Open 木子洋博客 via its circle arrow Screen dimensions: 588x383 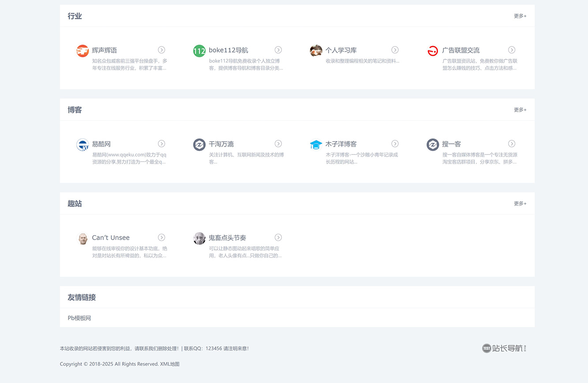pyautogui.click(x=395, y=143)
